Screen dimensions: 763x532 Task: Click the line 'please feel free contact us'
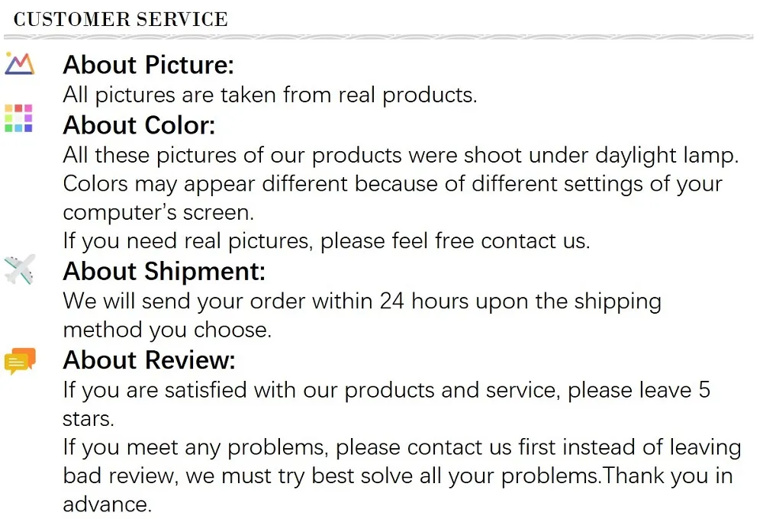tap(327, 241)
